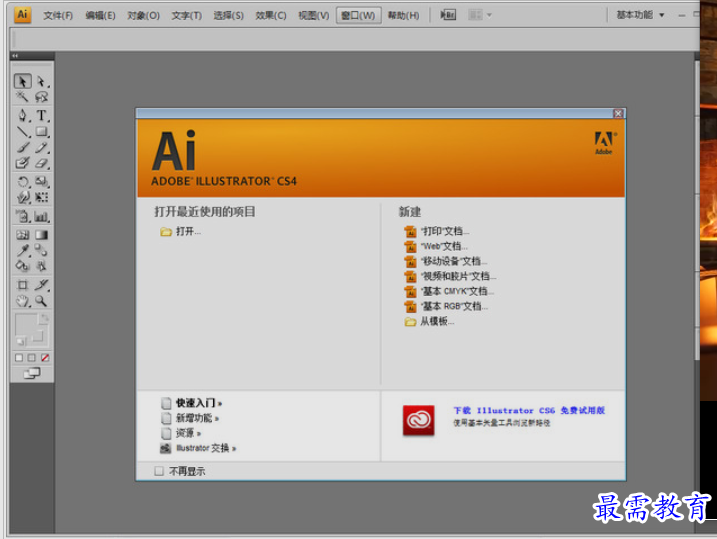Select the Rectangle tool
717x539 pixels.
point(42,132)
